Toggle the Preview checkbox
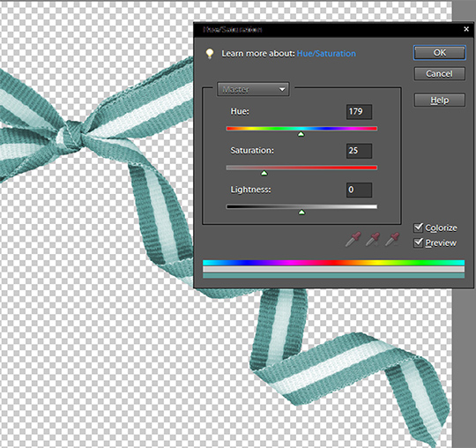476x448 pixels. tap(419, 243)
